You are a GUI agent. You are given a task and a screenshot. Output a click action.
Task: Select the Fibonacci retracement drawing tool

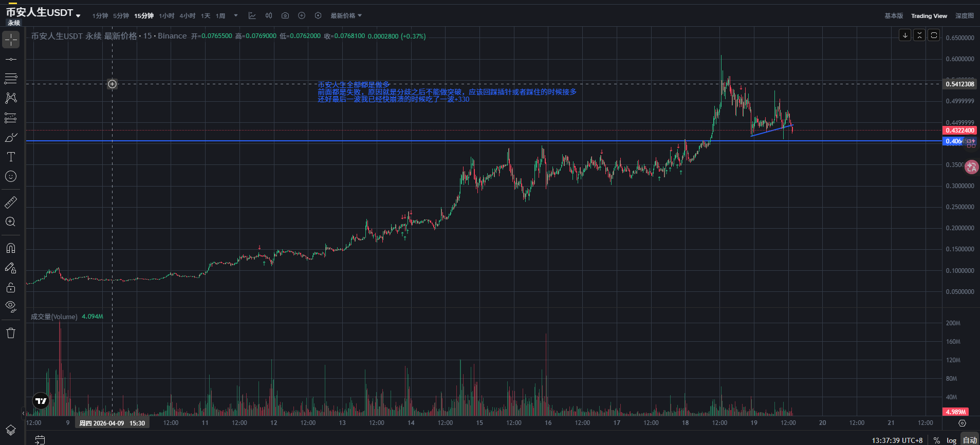(x=10, y=79)
